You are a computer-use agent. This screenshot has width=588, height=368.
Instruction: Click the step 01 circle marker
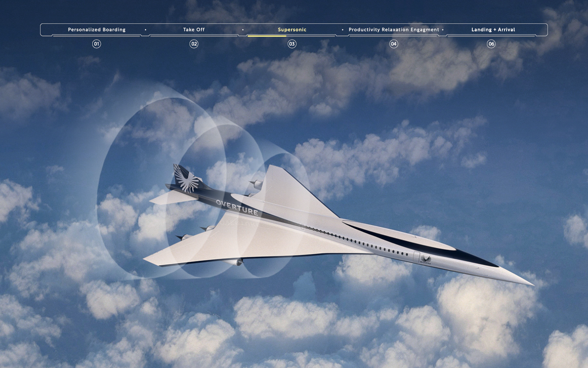(x=96, y=44)
